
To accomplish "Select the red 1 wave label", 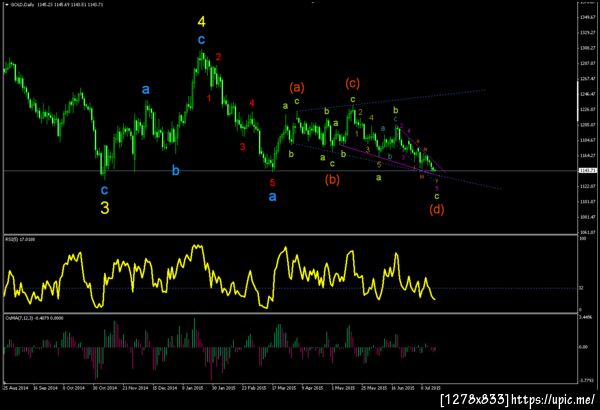I will coord(209,98).
